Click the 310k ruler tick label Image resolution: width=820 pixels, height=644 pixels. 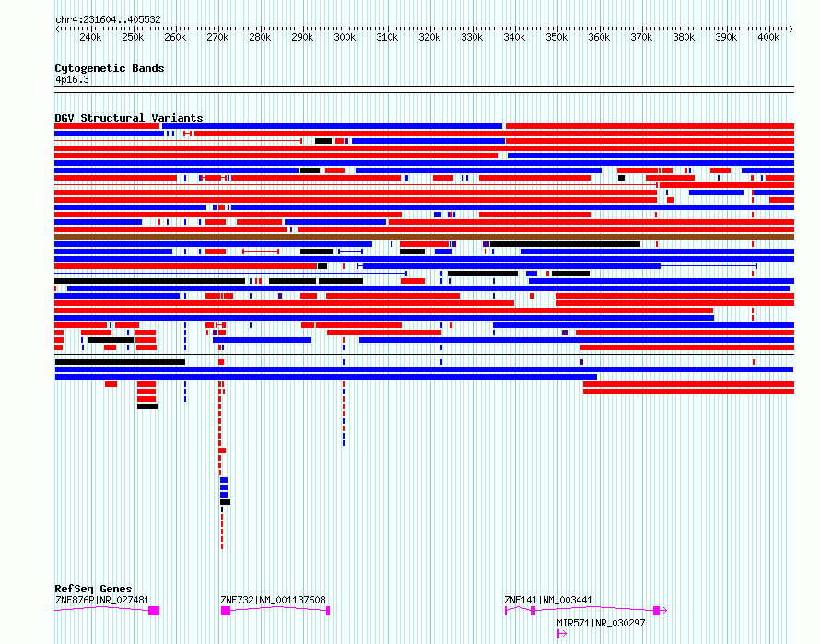387,37
